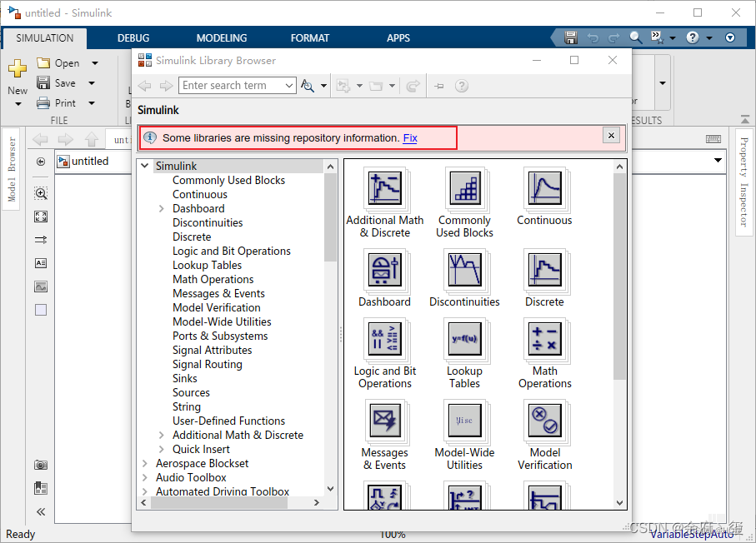Screen dimensions: 756x543
Task: Click the Open button in FILE section
Action: [58, 63]
